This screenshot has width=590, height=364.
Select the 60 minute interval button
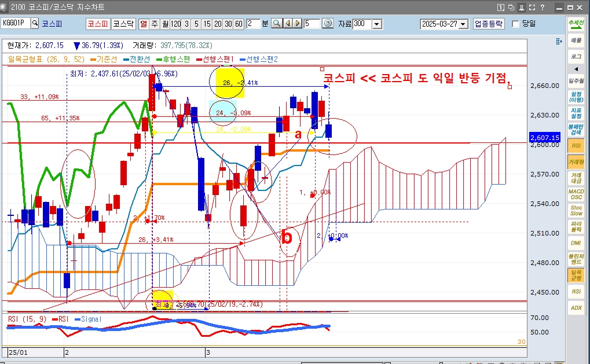[x=239, y=24]
